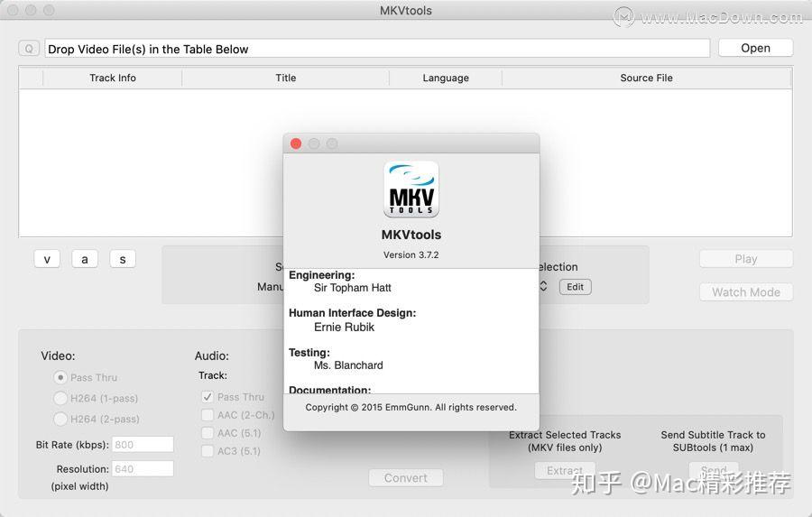Click the 'Testing:' heading in credits
This screenshot has width=812, height=517.
(x=309, y=352)
